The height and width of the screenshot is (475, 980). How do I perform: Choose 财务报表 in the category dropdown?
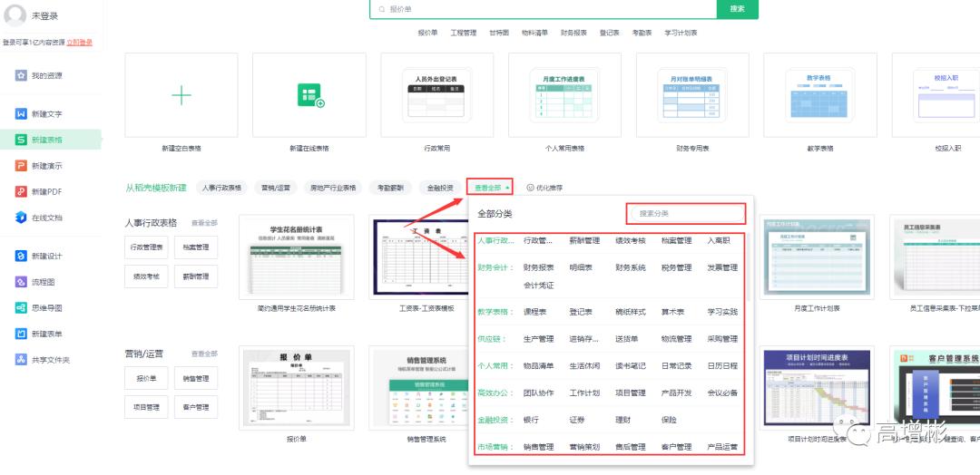[539, 267]
